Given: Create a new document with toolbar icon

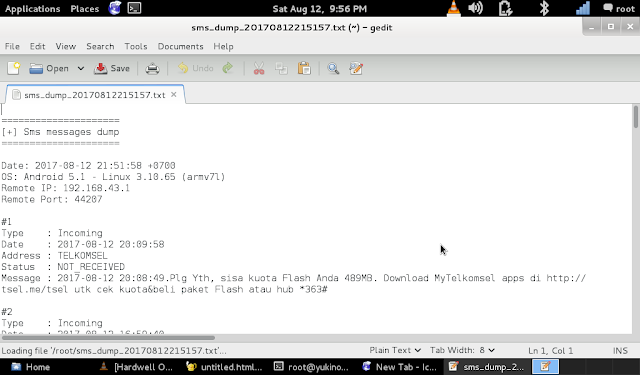Looking at the screenshot, I should (13, 68).
